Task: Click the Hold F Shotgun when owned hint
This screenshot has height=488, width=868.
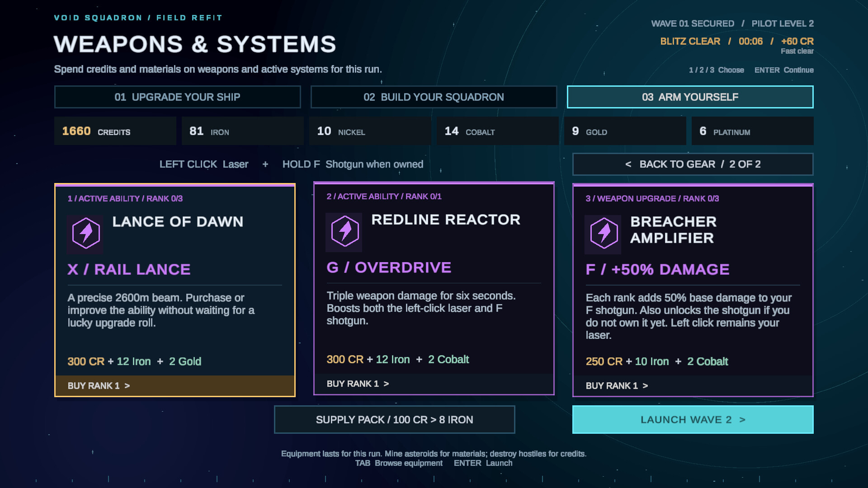Action: click(353, 164)
